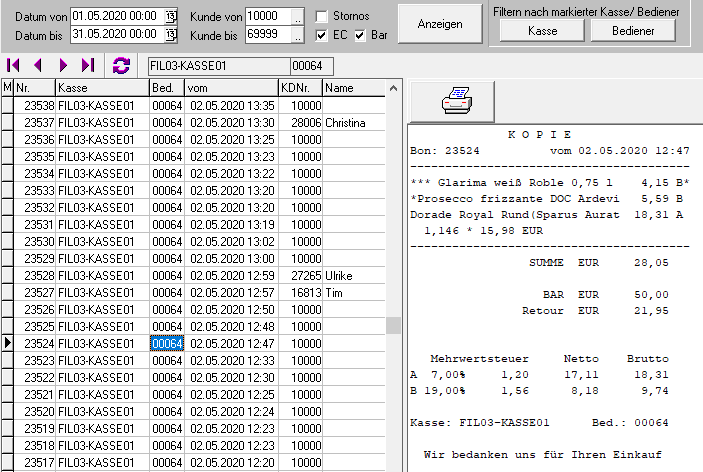Viewport: 703px width, 472px height.
Task: Click the Kunde bis input field
Action: (269, 35)
